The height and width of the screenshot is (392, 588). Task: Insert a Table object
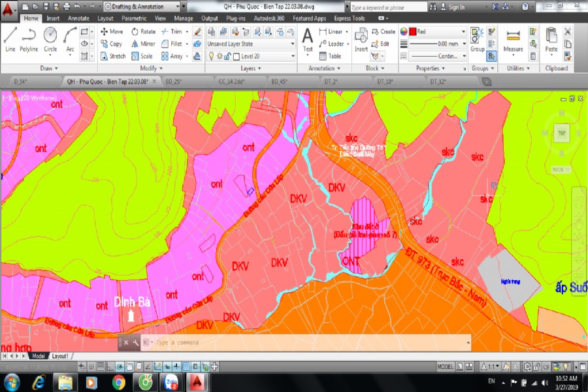coord(330,56)
